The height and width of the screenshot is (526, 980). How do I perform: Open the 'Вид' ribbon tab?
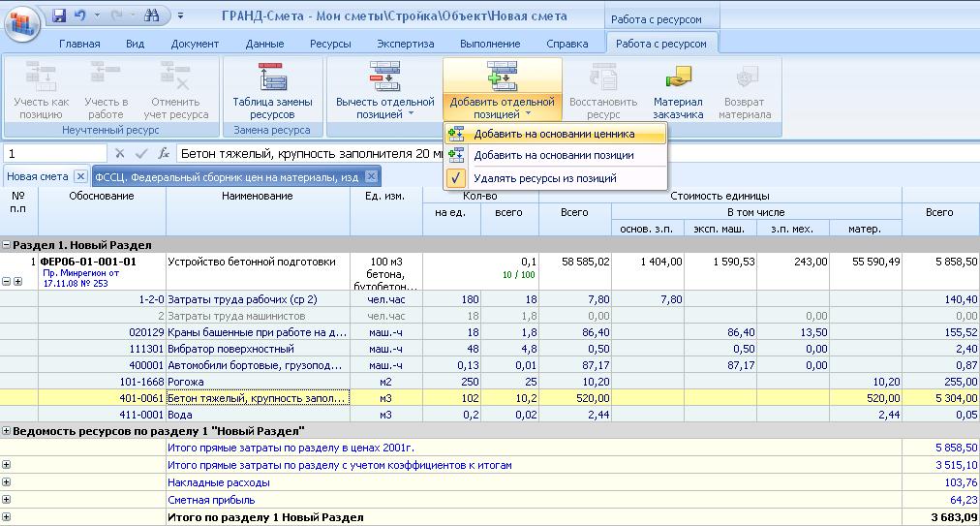(x=135, y=44)
